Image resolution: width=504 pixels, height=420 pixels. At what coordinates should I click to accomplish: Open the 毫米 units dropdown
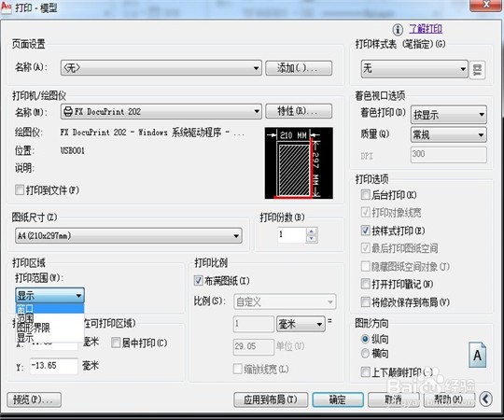click(x=301, y=324)
